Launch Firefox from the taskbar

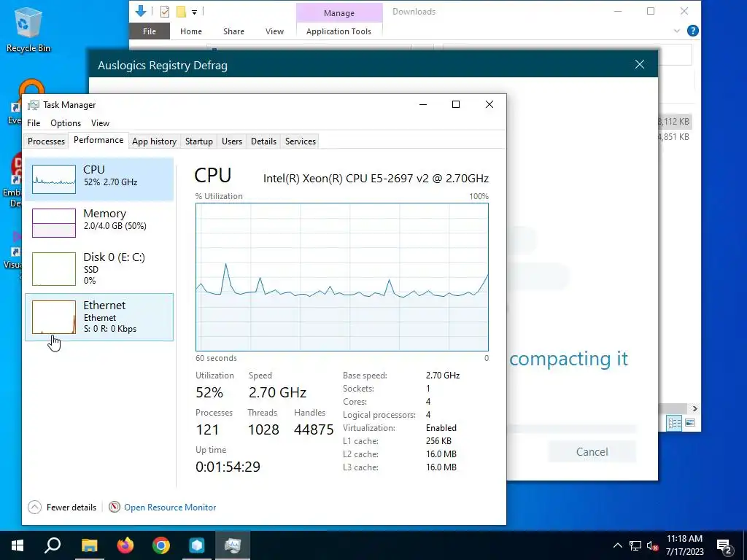(x=125, y=545)
